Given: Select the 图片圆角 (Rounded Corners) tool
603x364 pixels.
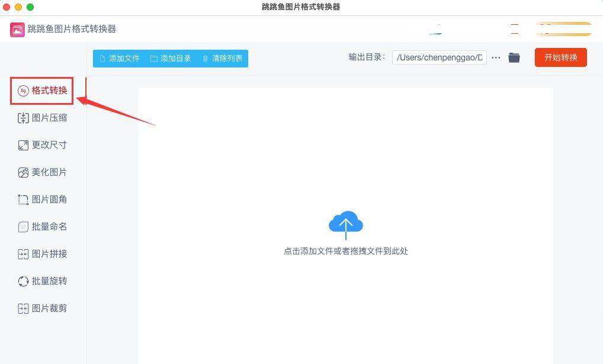Looking at the screenshot, I should [x=41, y=199].
